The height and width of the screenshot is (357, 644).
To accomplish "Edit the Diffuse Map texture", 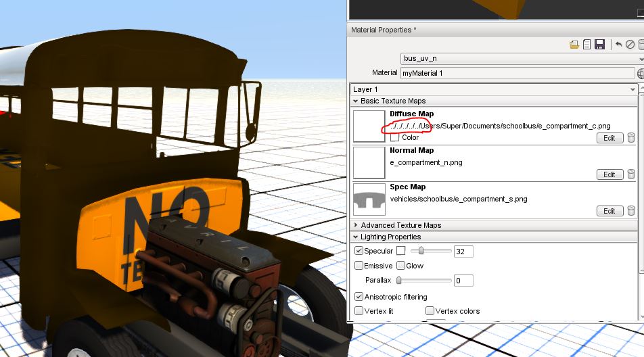I will coord(610,138).
